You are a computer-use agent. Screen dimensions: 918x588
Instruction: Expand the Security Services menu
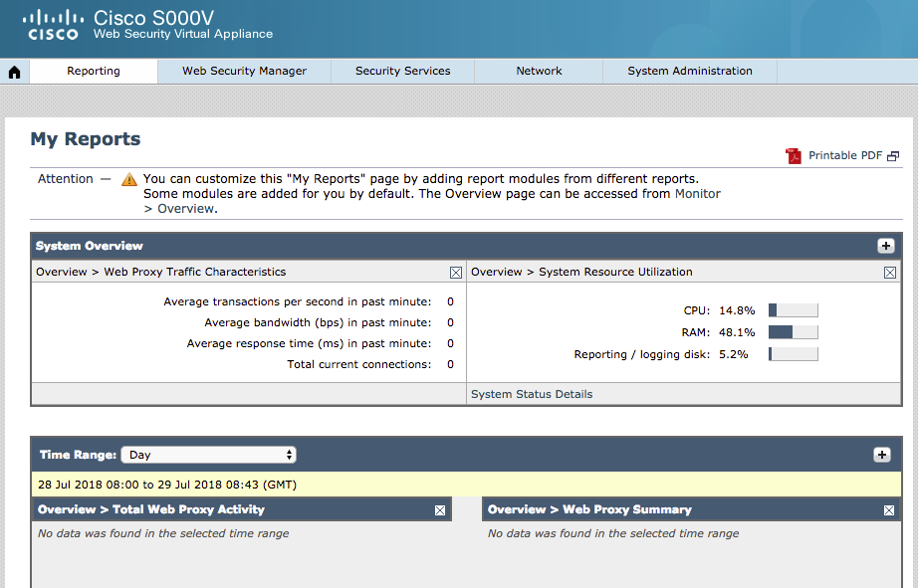tap(402, 72)
